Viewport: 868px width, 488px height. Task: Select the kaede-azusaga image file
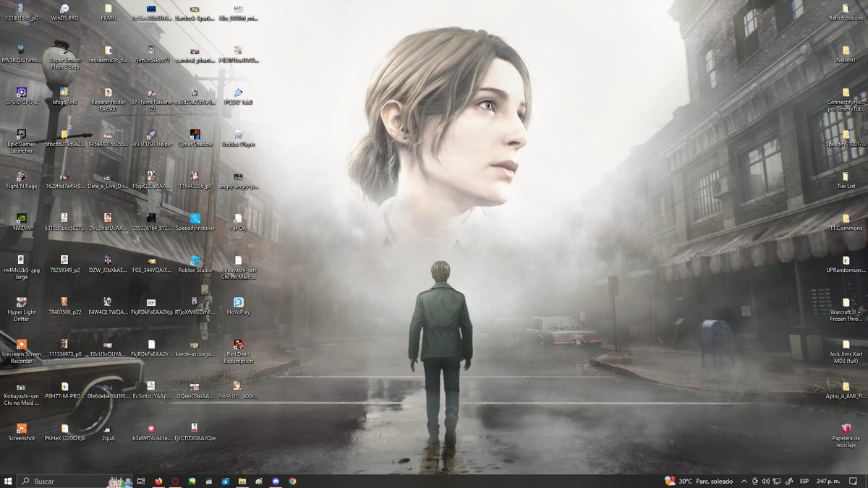point(195,348)
